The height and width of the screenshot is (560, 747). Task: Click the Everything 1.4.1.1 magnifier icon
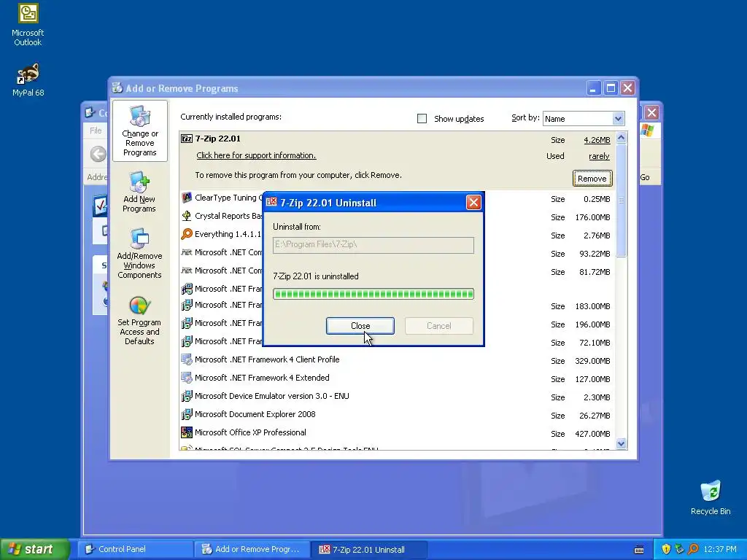tap(187, 234)
